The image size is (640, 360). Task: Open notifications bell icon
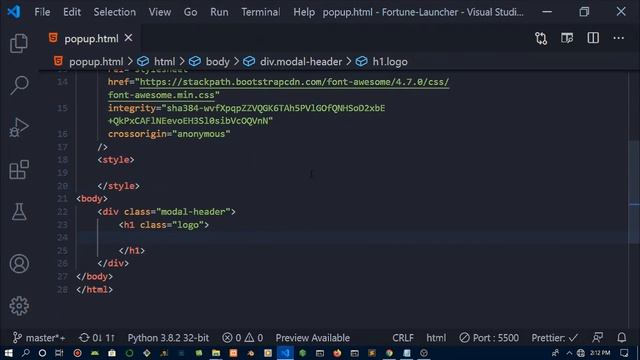(622, 338)
